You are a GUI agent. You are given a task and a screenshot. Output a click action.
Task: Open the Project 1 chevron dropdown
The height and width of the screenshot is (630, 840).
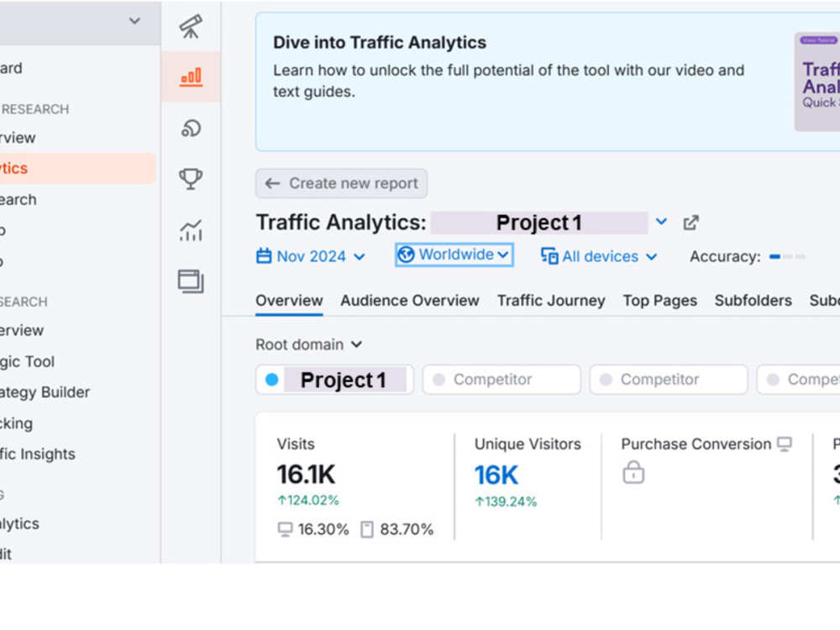coord(662,221)
